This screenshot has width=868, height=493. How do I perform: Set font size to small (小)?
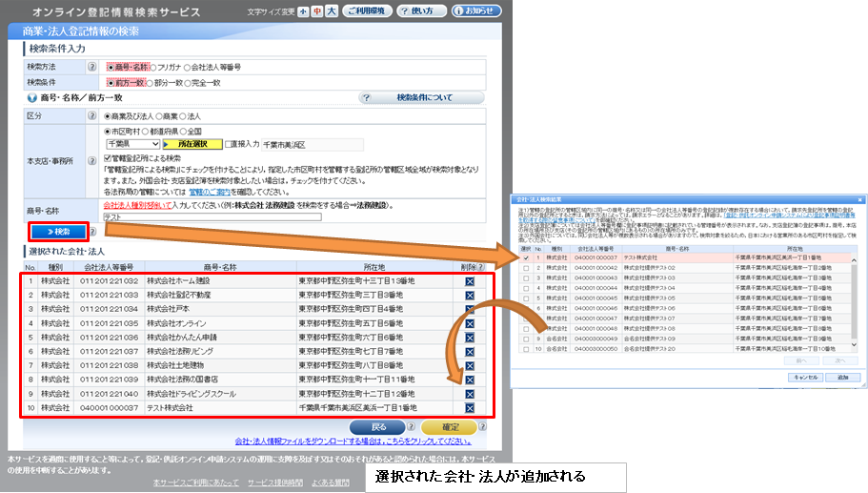(303, 11)
